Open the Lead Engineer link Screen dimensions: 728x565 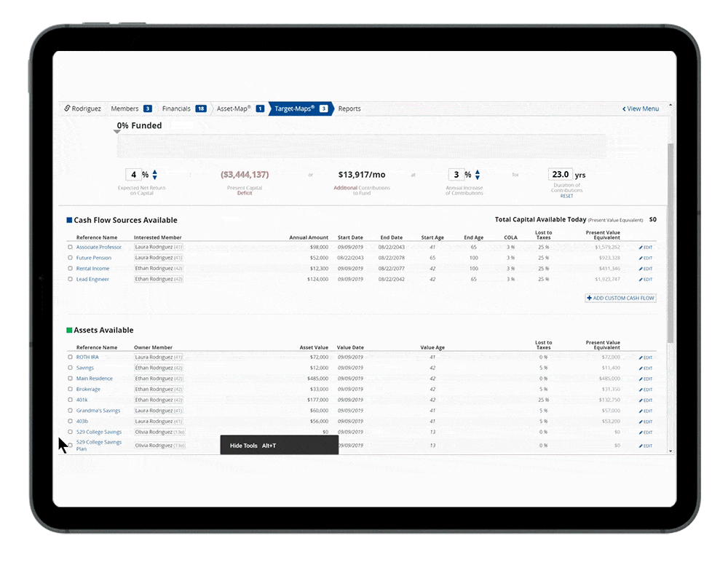92,279
